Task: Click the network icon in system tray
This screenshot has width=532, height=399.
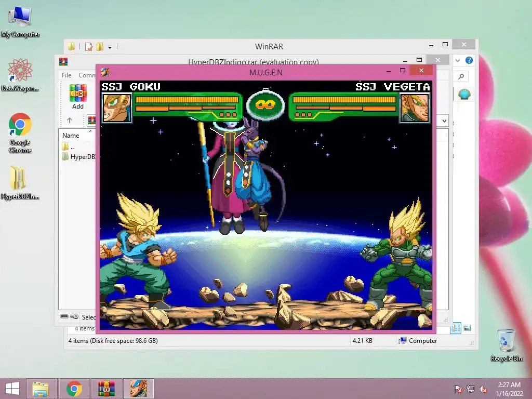Action: pos(471,389)
